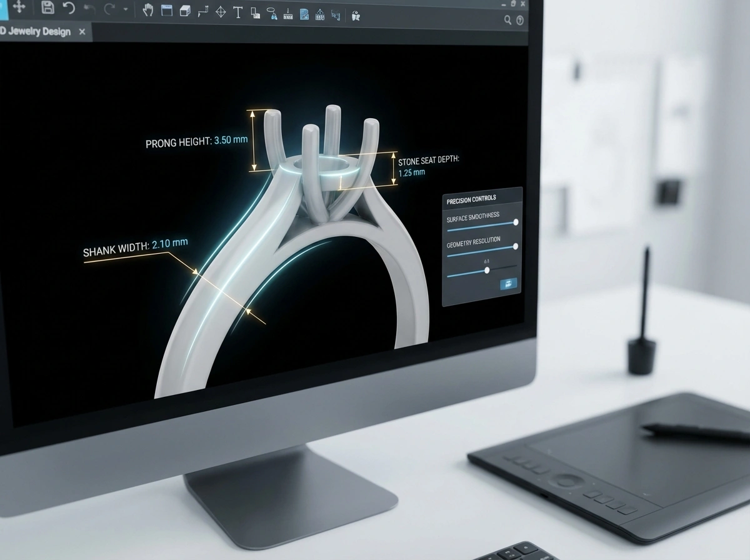Close the Jewelry Design tab
750x560 pixels.
pyautogui.click(x=82, y=31)
